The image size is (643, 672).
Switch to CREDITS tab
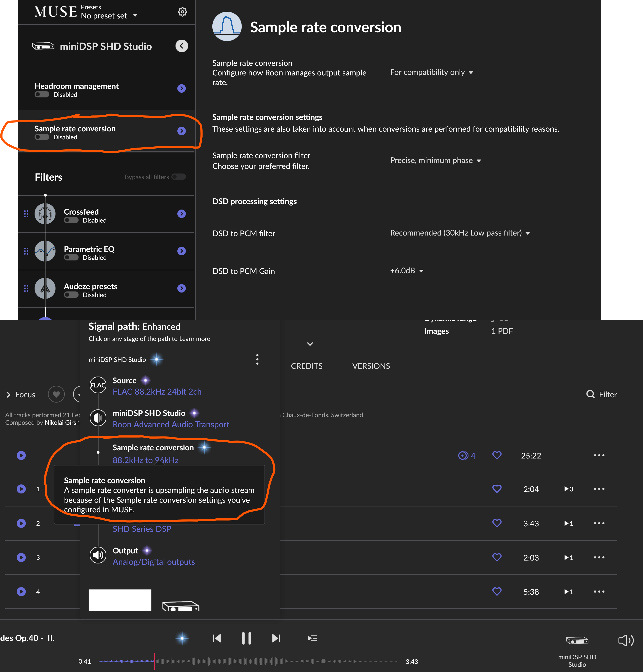[307, 366]
